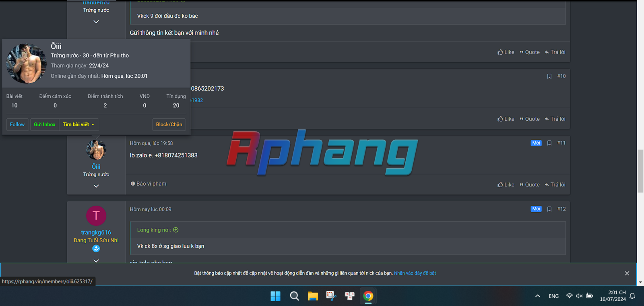This screenshot has height=306, width=644.
Task: Bookmark post #11
Action: point(549,143)
